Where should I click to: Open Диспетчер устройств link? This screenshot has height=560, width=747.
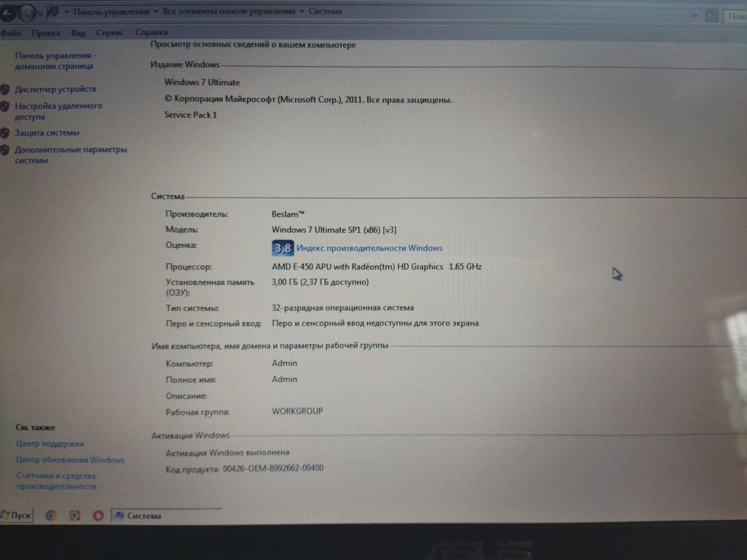[x=55, y=89]
